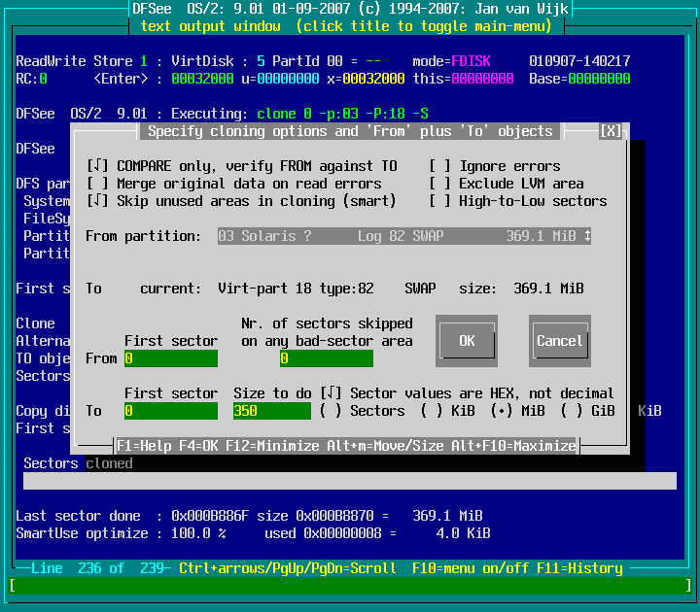The height and width of the screenshot is (612, 700).
Task: Enable the Ignore errors checkbox
Action: 439,166
